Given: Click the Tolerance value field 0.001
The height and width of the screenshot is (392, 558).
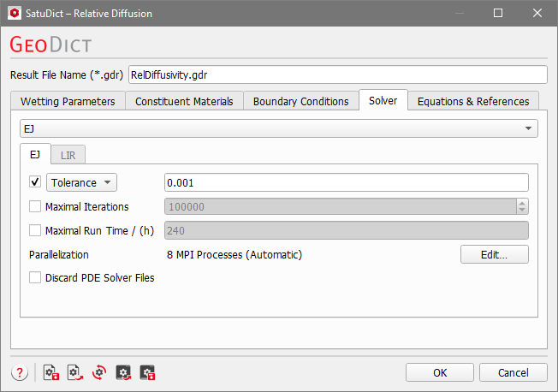Looking at the screenshot, I should coord(347,182).
